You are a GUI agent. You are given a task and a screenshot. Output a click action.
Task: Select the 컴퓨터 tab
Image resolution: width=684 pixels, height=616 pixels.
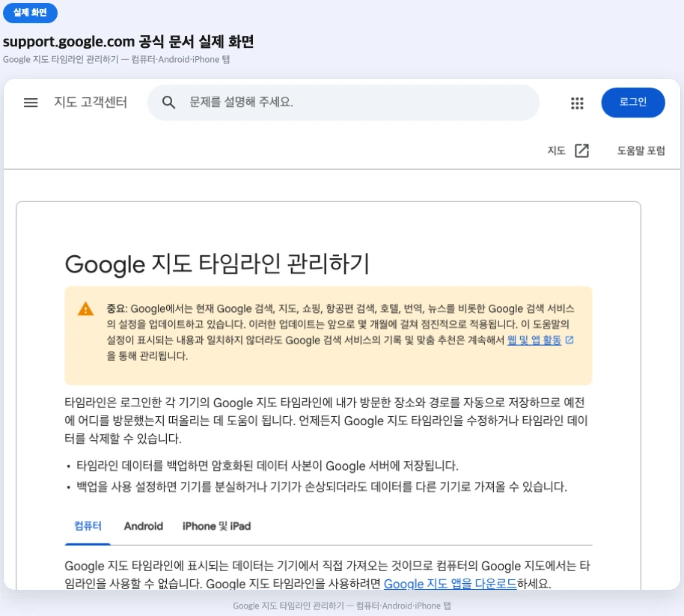(x=88, y=526)
